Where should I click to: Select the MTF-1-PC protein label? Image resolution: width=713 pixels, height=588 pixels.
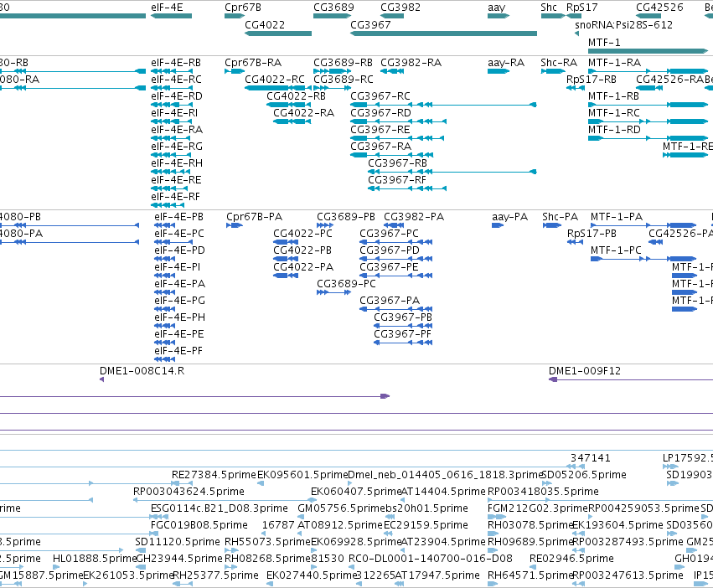(616, 250)
